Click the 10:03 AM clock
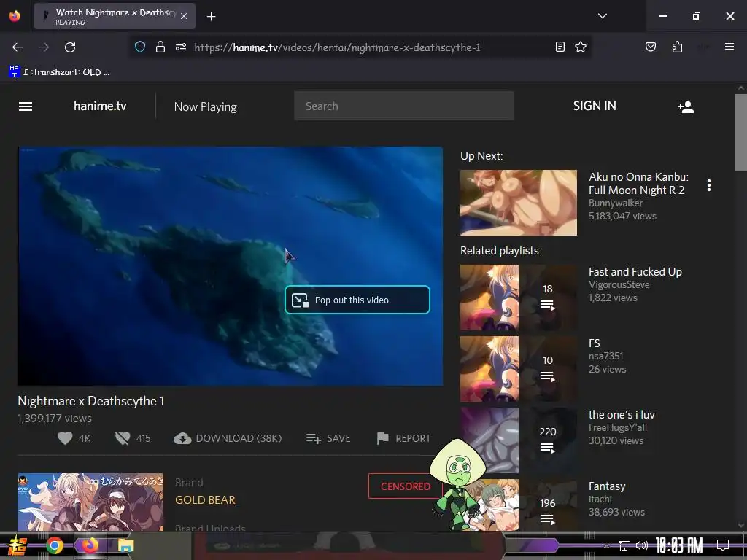747x560 pixels. click(679, 545)
